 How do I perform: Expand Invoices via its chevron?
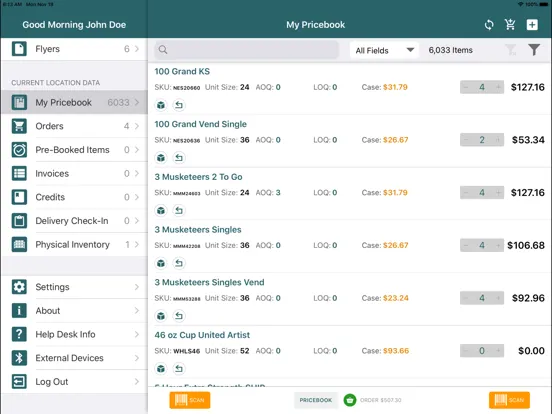(137, 173)
